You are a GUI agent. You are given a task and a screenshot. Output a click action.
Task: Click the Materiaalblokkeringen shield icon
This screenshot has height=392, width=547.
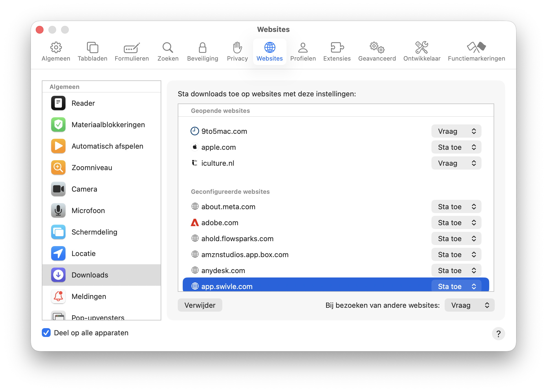pos(58,125)
